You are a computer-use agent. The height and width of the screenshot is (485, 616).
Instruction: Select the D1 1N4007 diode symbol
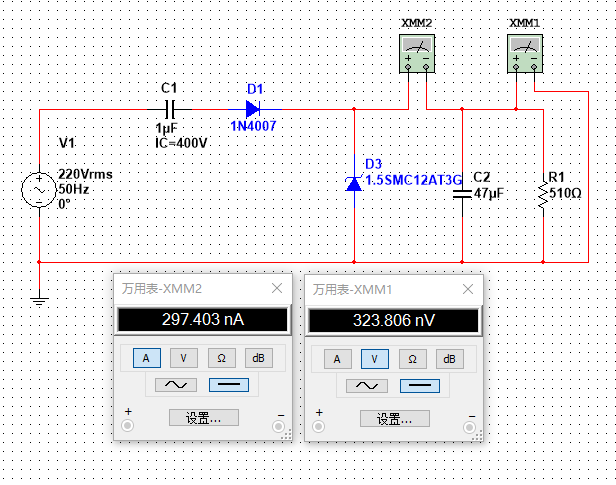coord(252,108)
